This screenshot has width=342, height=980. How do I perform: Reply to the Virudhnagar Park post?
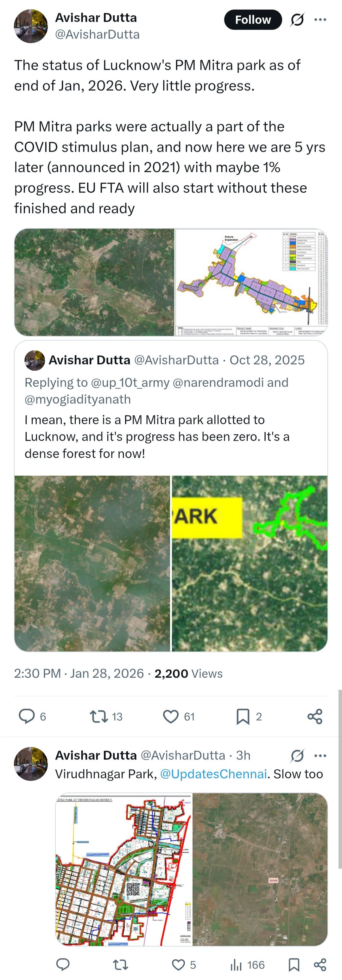(x=63, y=965)
